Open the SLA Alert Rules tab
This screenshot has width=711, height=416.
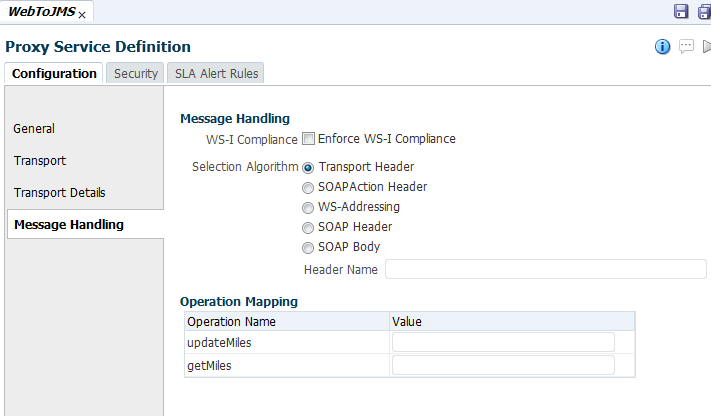click(216, 73)
